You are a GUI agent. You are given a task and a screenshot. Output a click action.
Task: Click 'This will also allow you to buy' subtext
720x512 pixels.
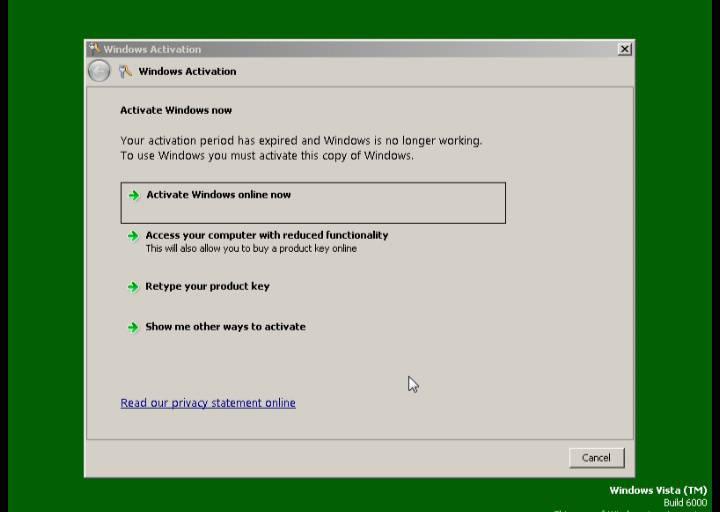[251, 248]
